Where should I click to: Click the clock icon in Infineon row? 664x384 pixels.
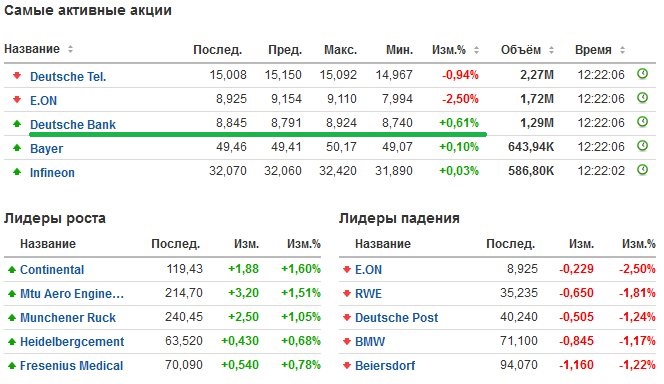coord(642,170)
